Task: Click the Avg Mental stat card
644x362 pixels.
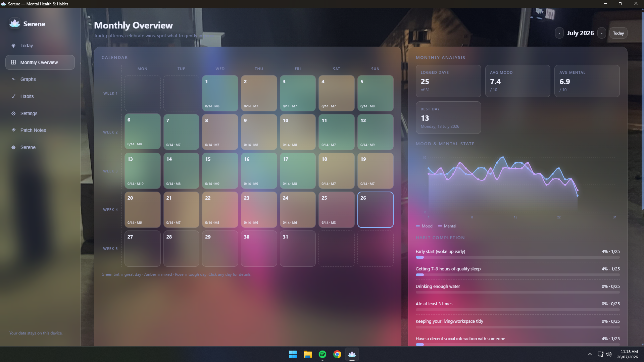Action: (x=587, y=81)
